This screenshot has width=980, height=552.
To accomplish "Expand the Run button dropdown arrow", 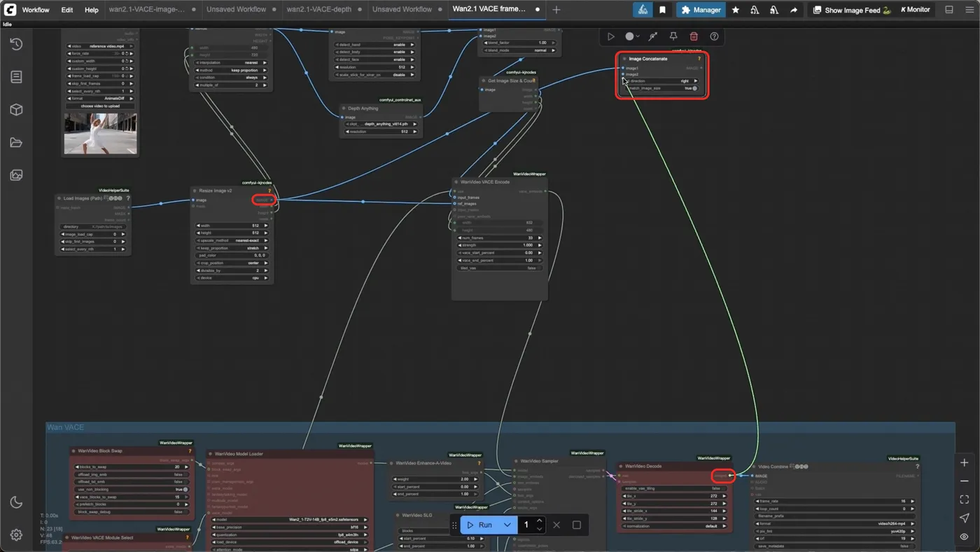I will pos(507,525).
